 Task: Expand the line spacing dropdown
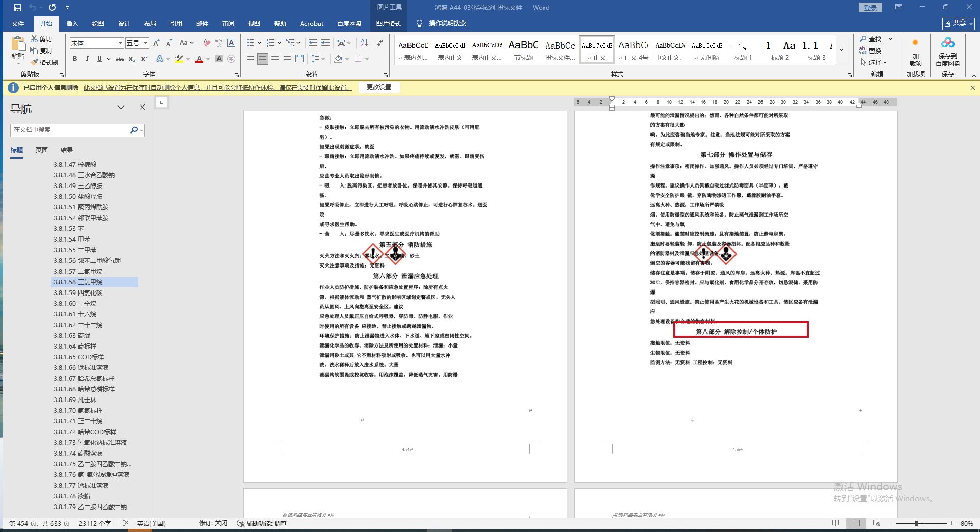(323, 59)
